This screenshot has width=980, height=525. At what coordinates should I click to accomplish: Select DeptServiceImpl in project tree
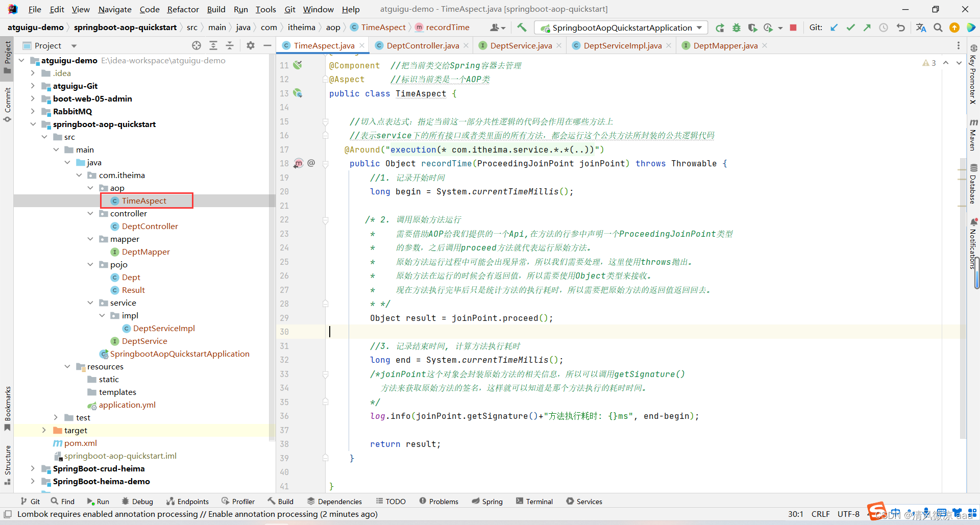[164, 328]
